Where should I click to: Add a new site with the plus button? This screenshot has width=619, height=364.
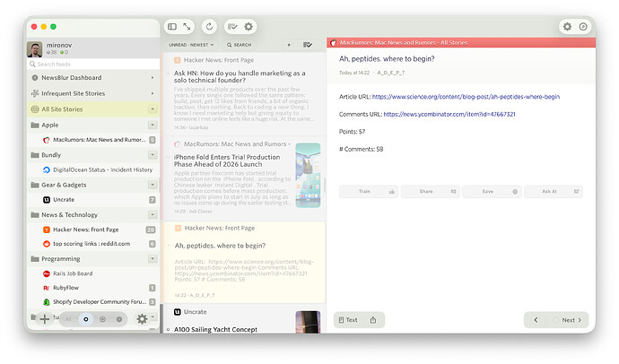pyautogui.click(x=45, y=318)
